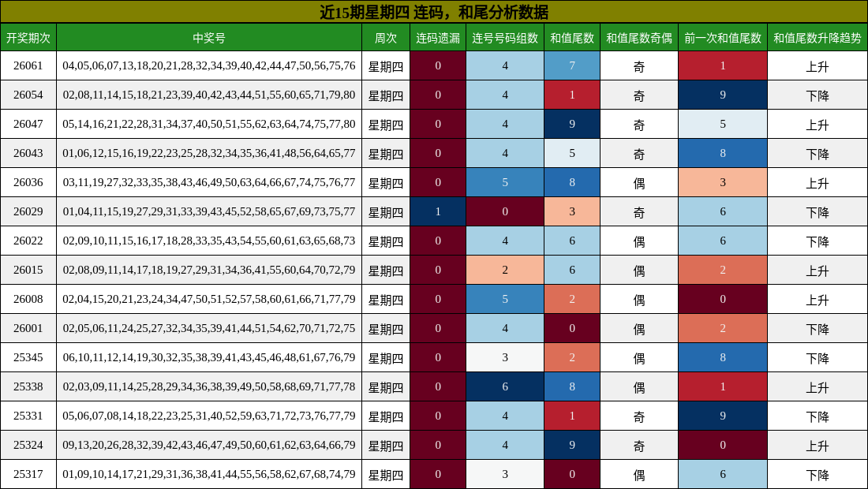Select the winning numbers of period 26043
Image resolution: width=868 pixels, height=489 pixels.
point(209,154)
